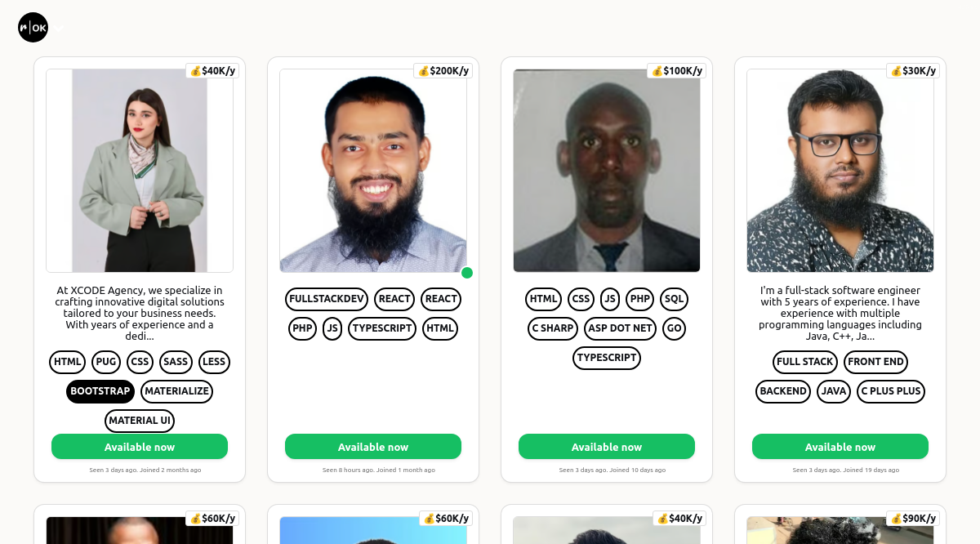This screenshot has height=544, width=980.
Task: Toggle the MATERIAL UI skill tag
Action: click(140, 421)
